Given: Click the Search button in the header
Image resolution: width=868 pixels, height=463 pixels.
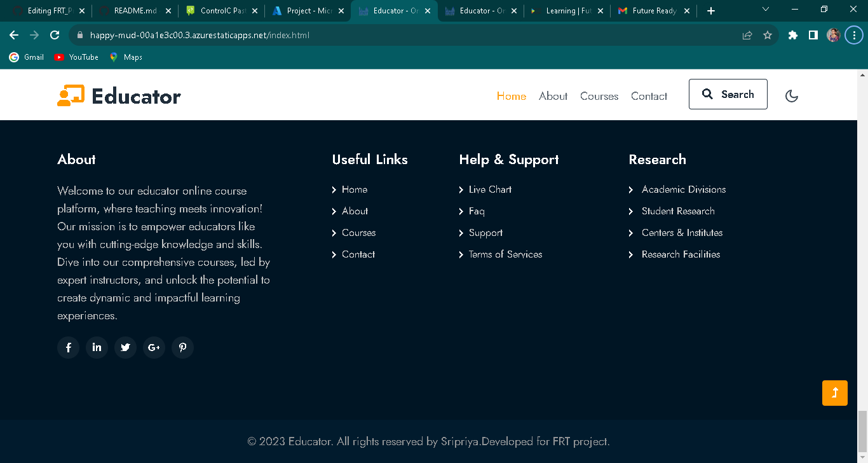Looking at the screenshot, I should click(x=728, y=93).
